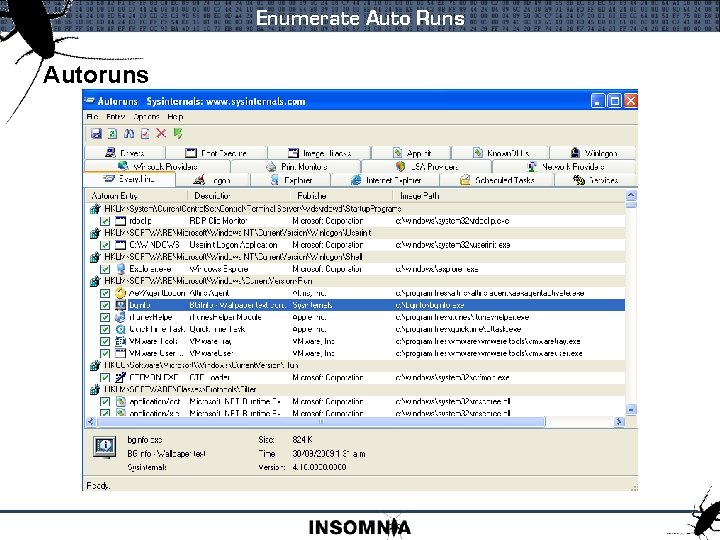Screen dimensions: 720x540
Task: Uncheck the QuickTime Task checkbox
Action: pyautogui.click(x=105, y=329)
